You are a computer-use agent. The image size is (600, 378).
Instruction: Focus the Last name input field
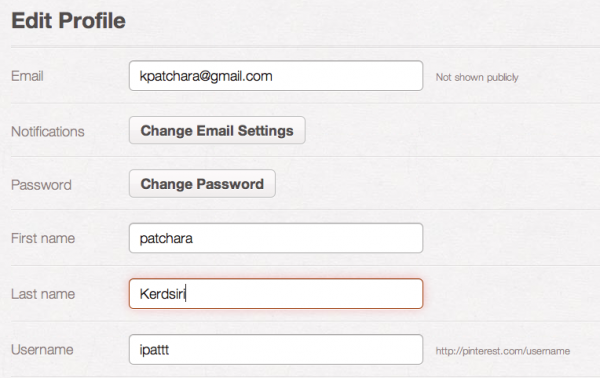tap(276, 294)
